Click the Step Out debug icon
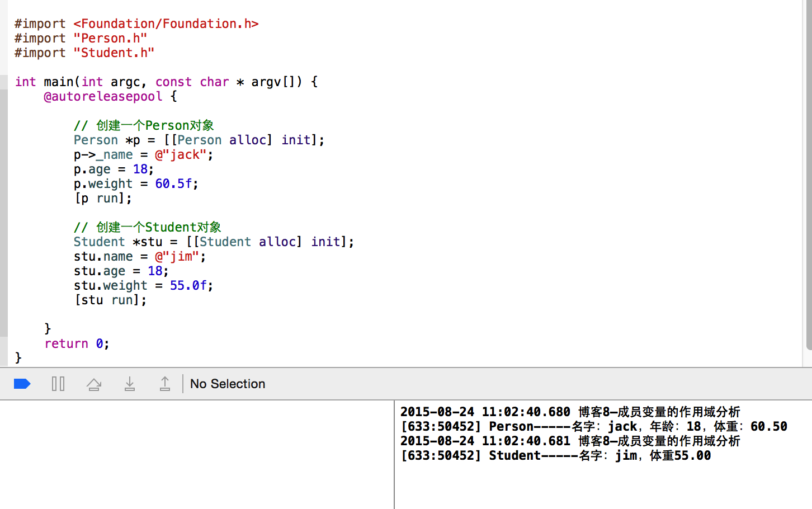The height and width of the screenshot is (509, 812). click(165, 384)
